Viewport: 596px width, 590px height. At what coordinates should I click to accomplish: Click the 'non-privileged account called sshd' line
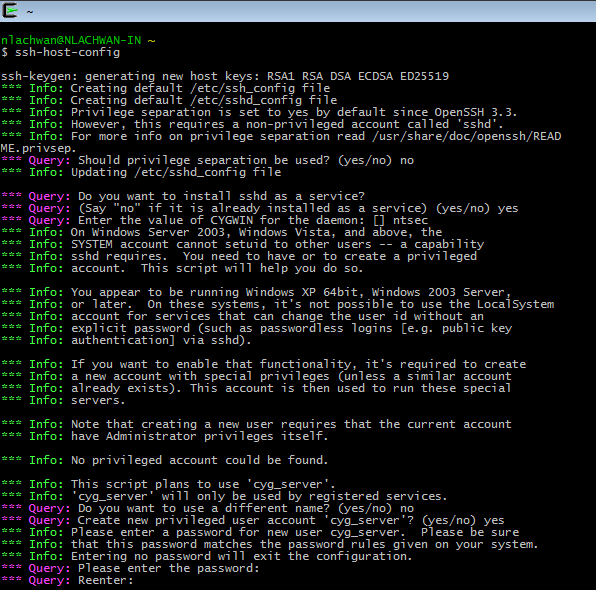[252, 124]
